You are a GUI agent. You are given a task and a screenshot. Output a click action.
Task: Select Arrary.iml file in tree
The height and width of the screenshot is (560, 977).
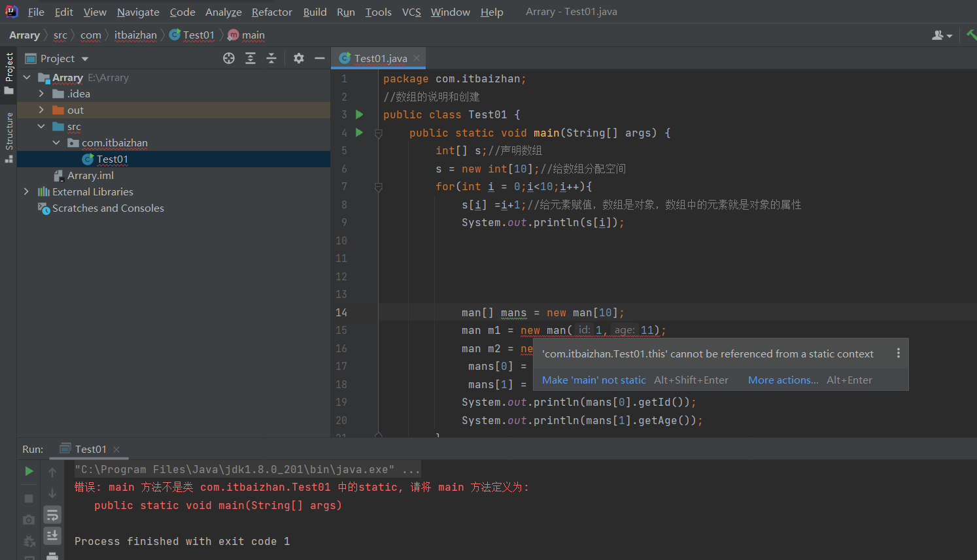tap(90, 175)
